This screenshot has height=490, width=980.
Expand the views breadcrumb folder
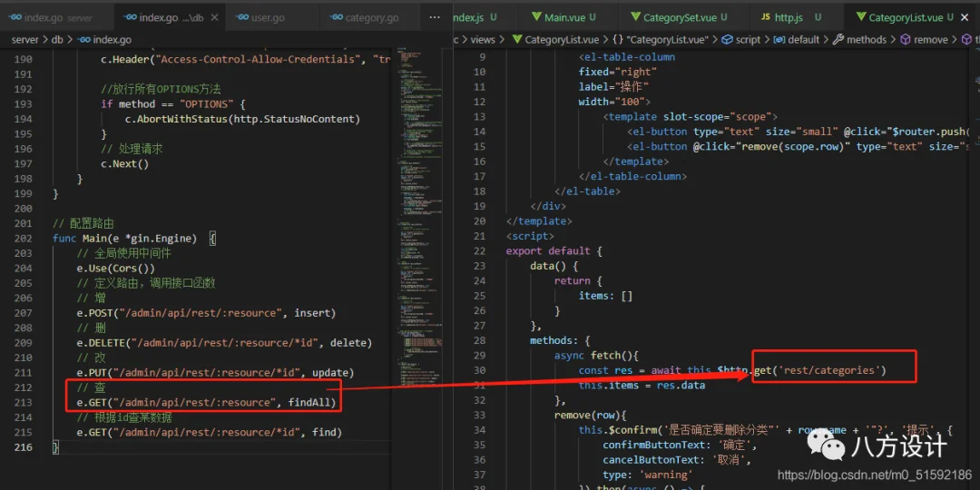click(483, 39)
